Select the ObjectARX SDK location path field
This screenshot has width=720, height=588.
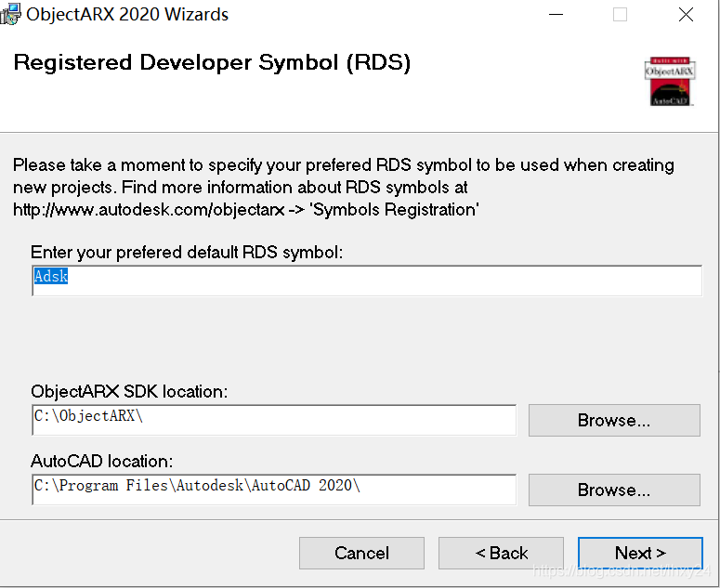click(x=274, y=420)
